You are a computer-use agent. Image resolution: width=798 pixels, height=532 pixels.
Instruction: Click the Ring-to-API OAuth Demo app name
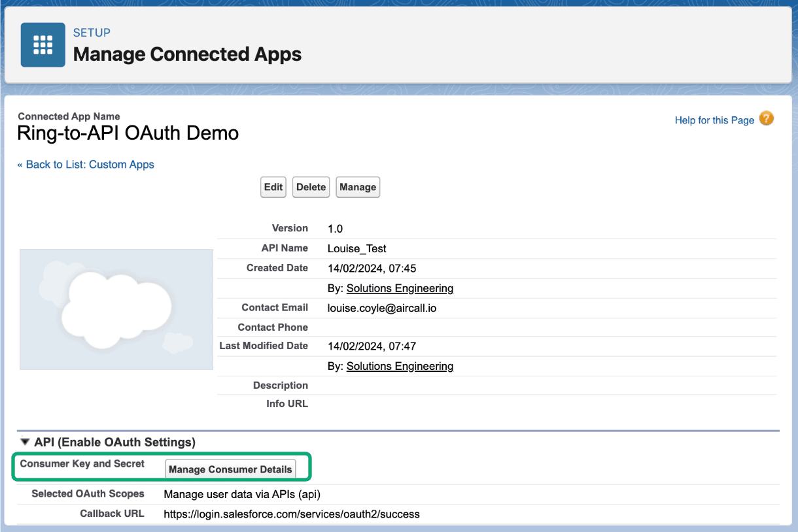point(128,133)
